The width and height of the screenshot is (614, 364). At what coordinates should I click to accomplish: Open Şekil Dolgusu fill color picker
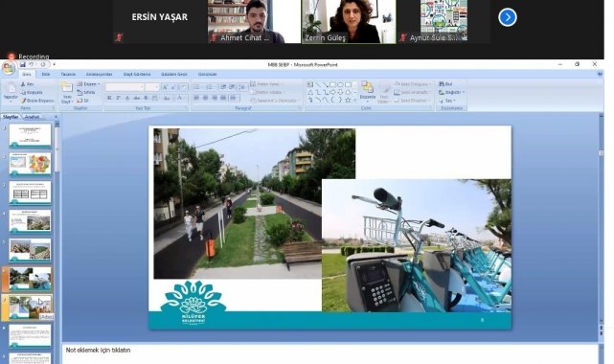[x=412, y=83]
